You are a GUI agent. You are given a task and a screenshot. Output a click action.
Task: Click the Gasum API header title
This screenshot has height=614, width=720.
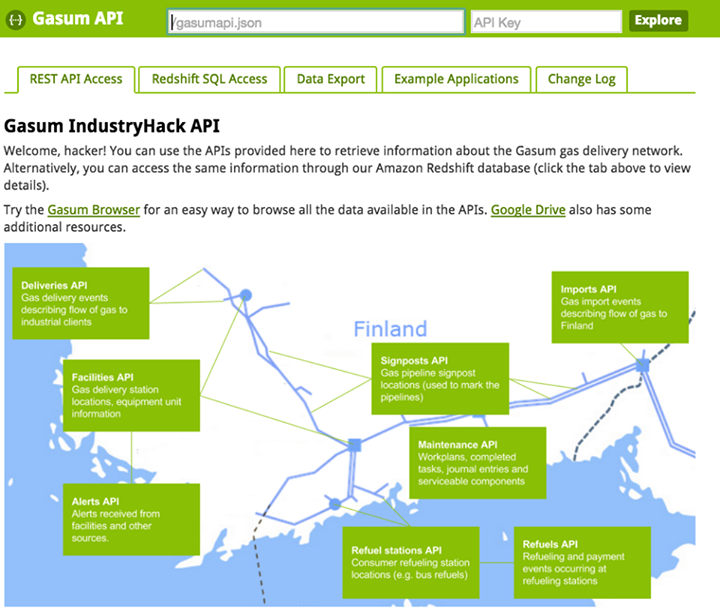[78, 19]
